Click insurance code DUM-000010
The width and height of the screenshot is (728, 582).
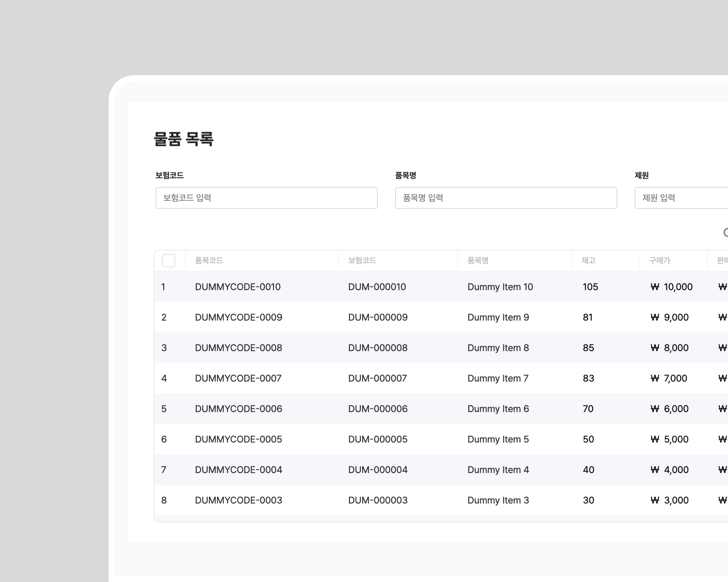click(x=377, y=287)
